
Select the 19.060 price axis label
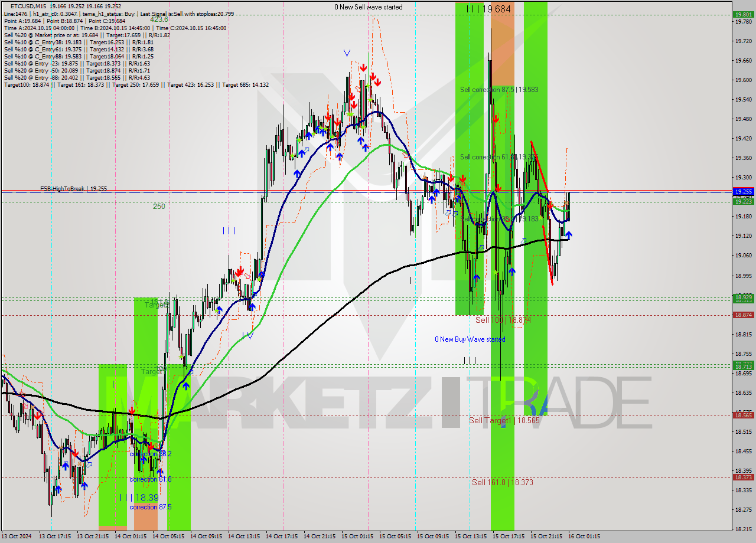click(x=742, y=256)
